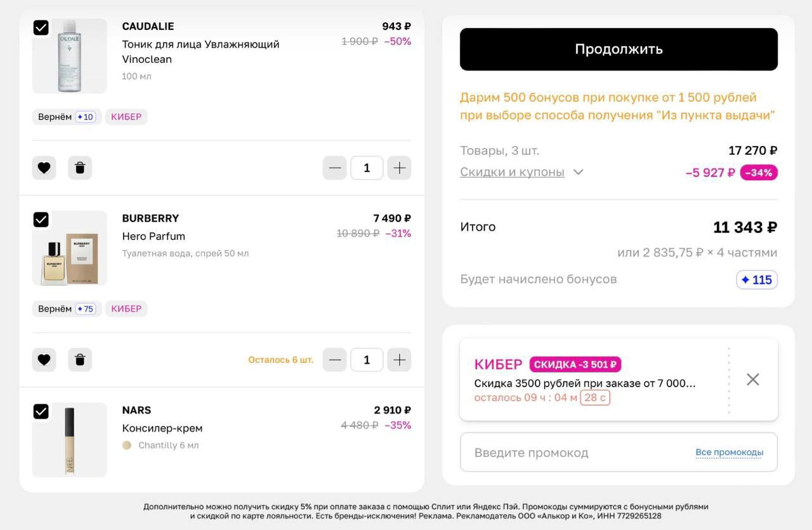Decrease Caudalie toner quantity with minus
The height and width of the screenshot is (530, 812).
click(x=335, y=168)
